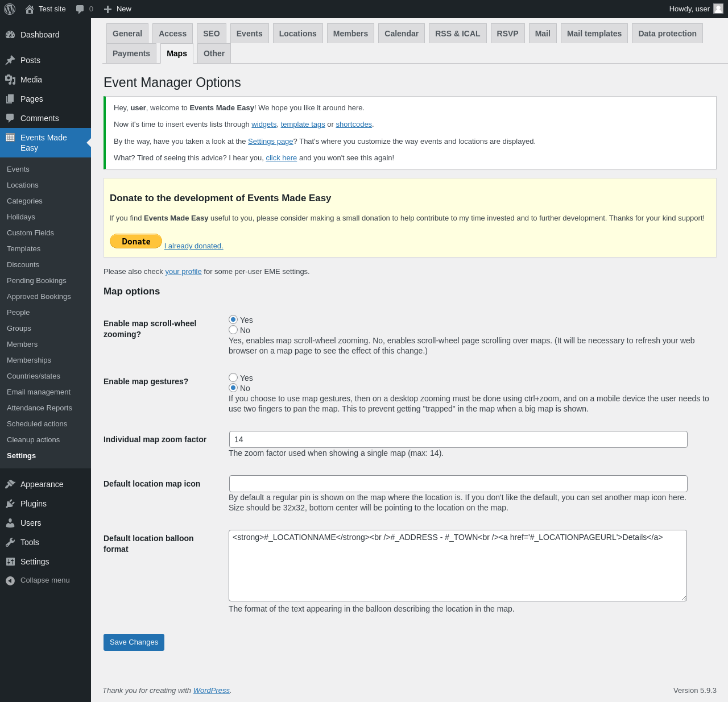Open the widgets link

[264, 124]
